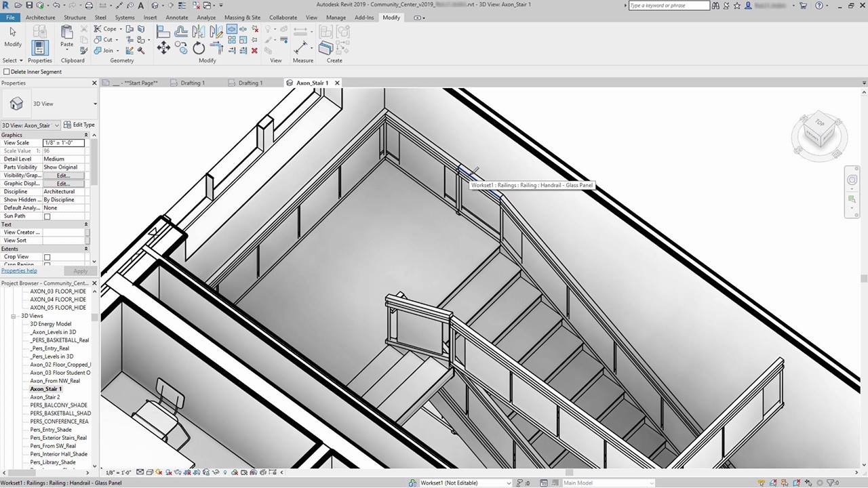This screenshot has height=488, width=868.
Task: Click the View Scale input field
Action: (x=63, y=143)
